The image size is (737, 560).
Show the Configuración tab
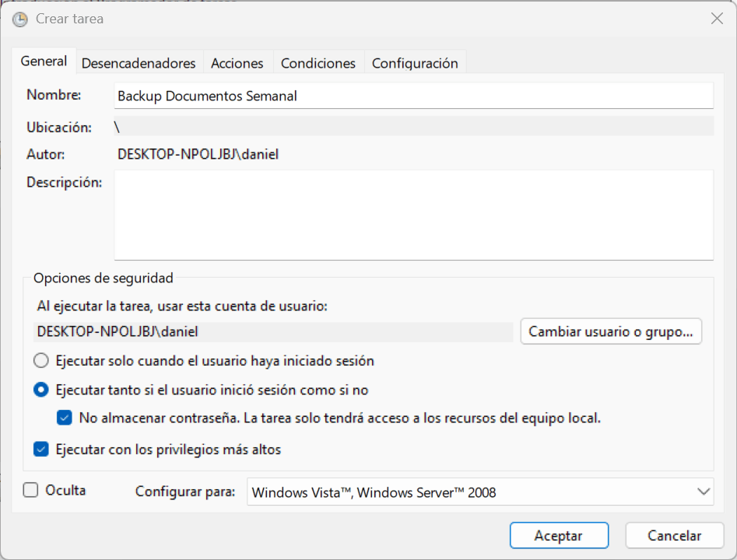point(415,63)
